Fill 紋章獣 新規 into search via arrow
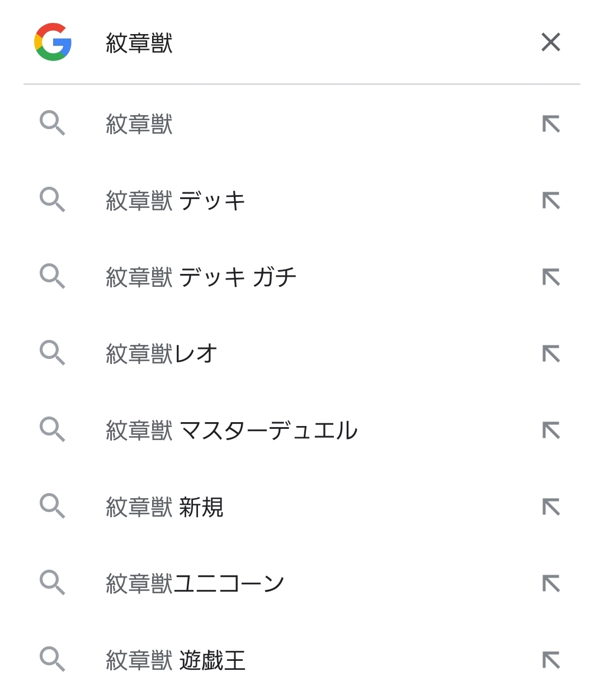Image resolution: width=604 pixels, height=700 pixels. click(x=551, y=507)
